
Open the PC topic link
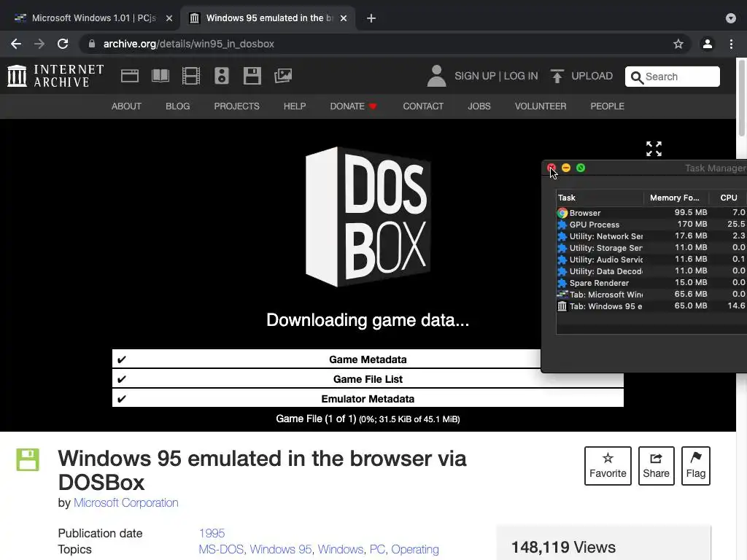point(377,550)
